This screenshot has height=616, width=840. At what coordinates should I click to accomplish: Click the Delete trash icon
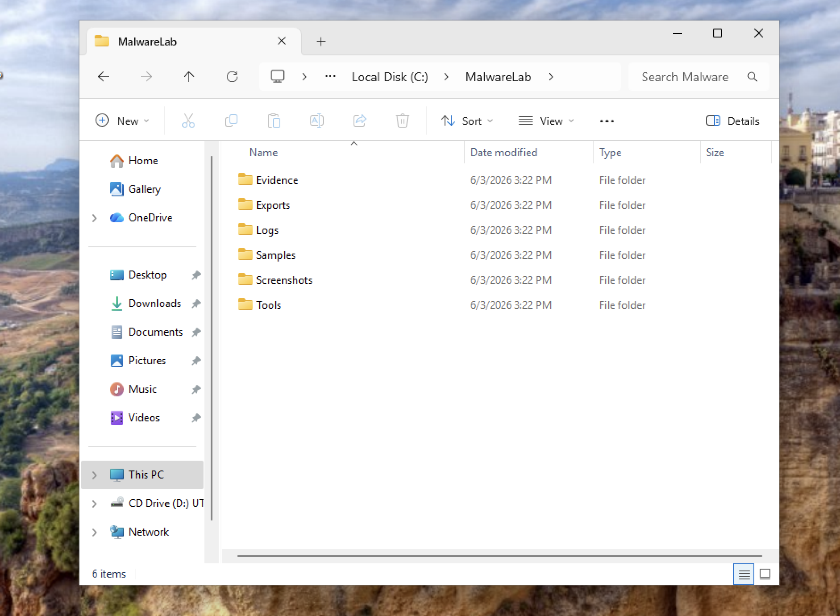coord(403,121)
